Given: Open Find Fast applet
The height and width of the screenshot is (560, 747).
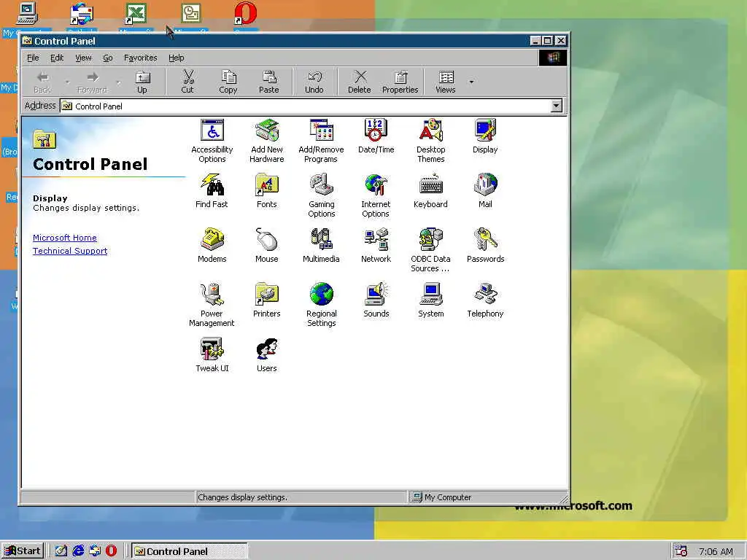Looking at the screenshot, I should pyautogui.click(x=212, y=191).
